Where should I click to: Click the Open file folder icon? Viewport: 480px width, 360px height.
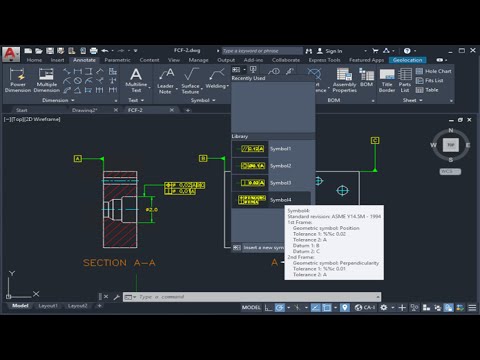point(39,51)
